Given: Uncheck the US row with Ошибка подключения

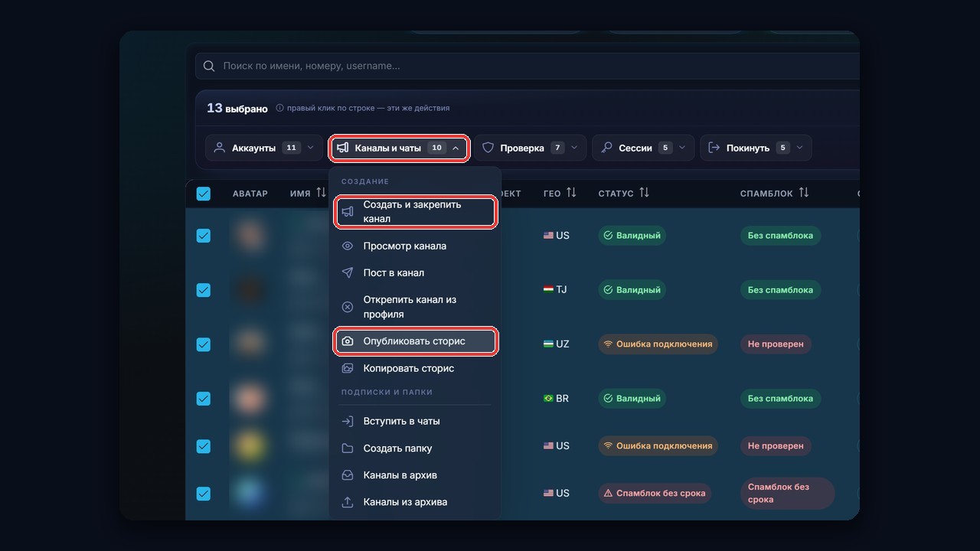Looking at the screenshot, I should pos(204,446).
